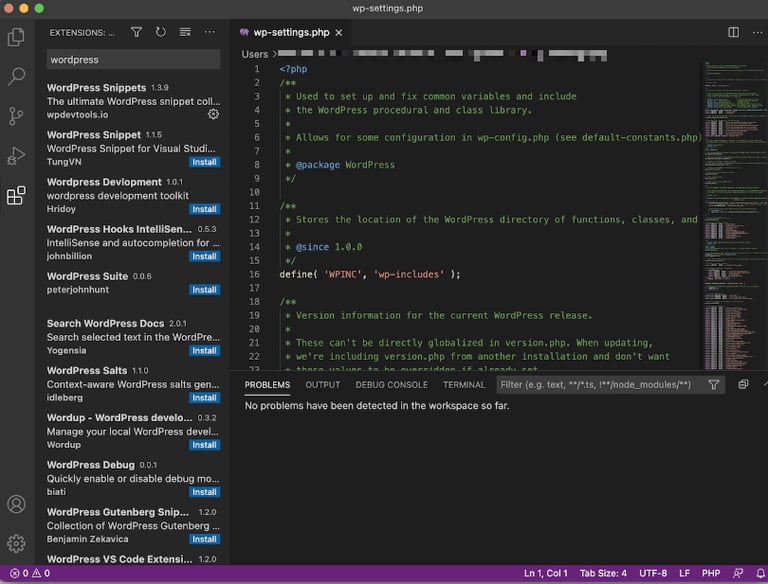
Task: Open Wordpress Devlopment extension details
Action: point(133,195)
